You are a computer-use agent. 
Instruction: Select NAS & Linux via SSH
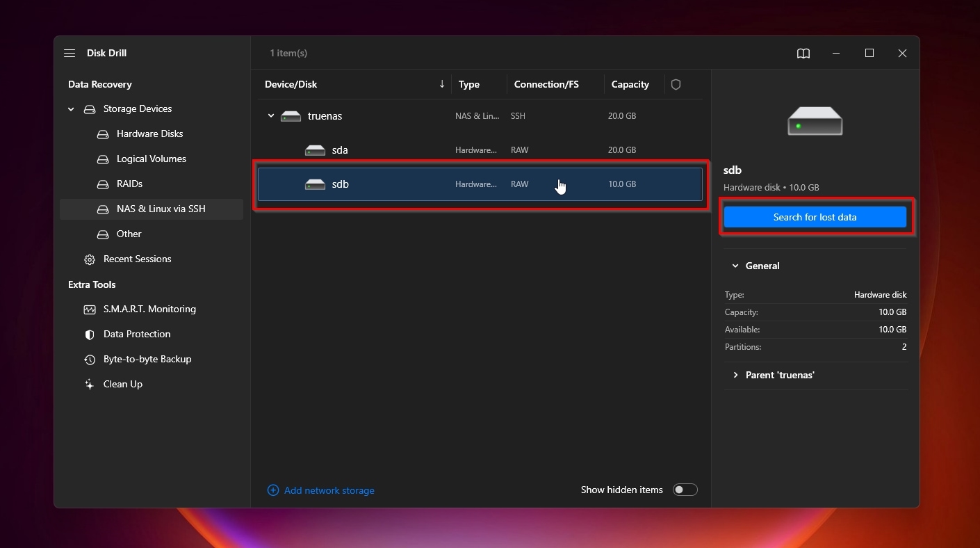[161, 209]
